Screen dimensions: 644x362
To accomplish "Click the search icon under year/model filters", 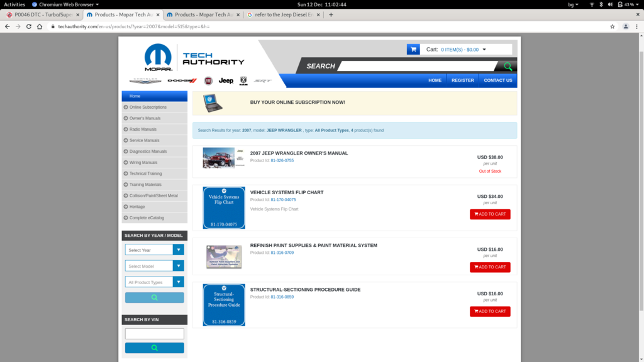I will (154, 297).
